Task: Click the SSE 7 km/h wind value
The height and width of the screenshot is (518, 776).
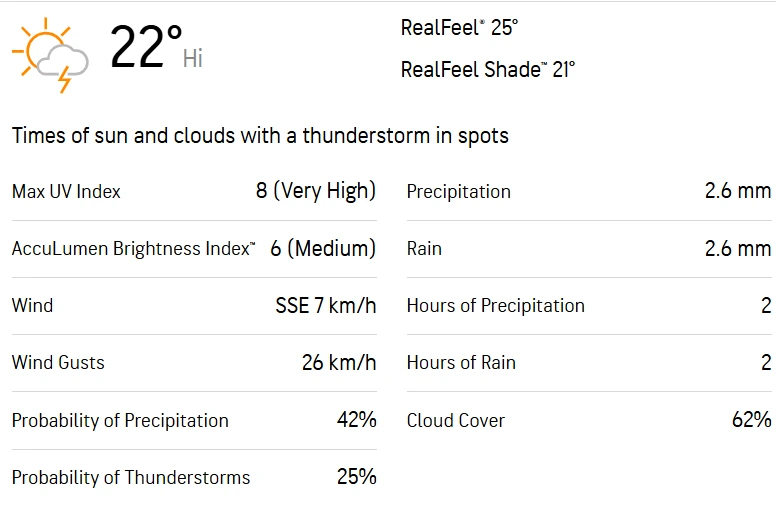Action: tap(326, 305)
